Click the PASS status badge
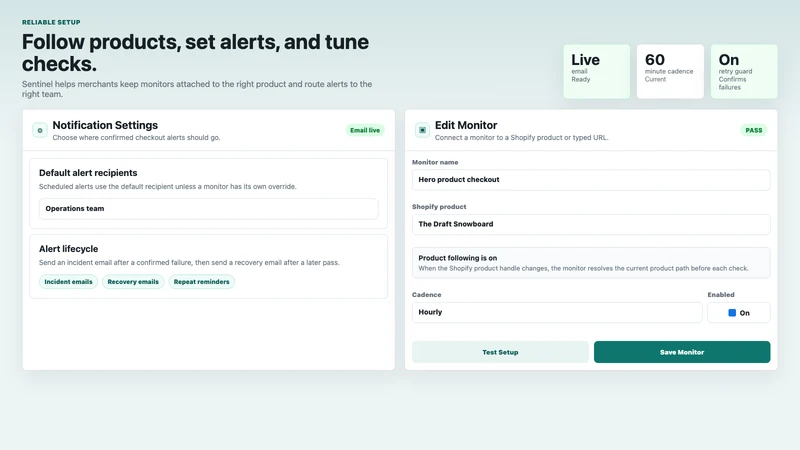 (754, 130)
